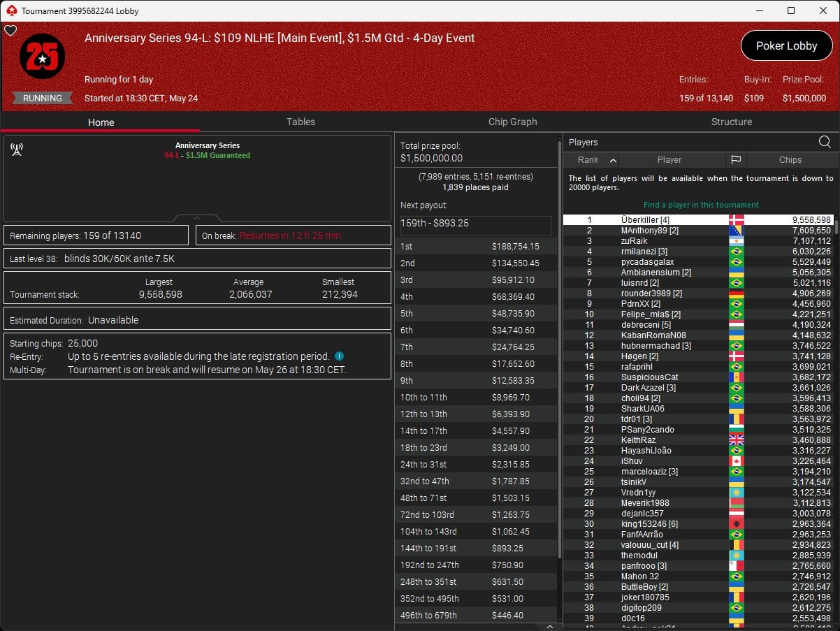Click the PokerStars title bar icon
Screen dimensions: 840x631
coord(10,10)
